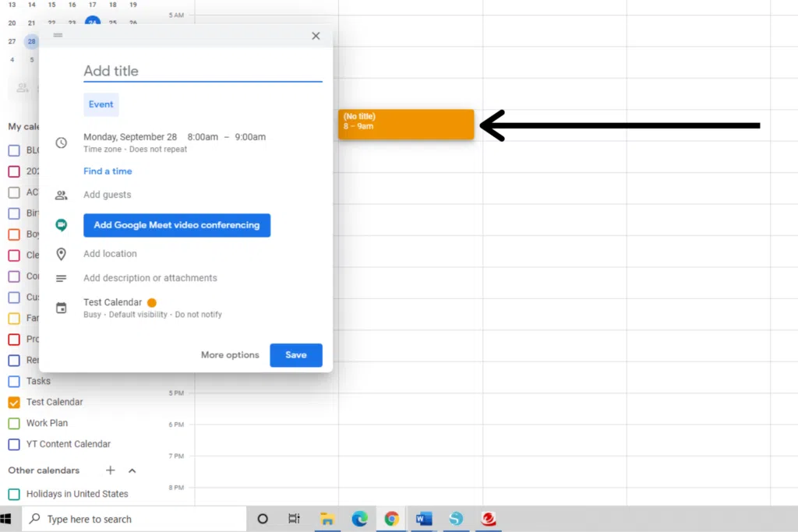Screen dimensions: 798x532
Task: Open More options for the event
Action: pyautogui.click(x=230, y=355)
